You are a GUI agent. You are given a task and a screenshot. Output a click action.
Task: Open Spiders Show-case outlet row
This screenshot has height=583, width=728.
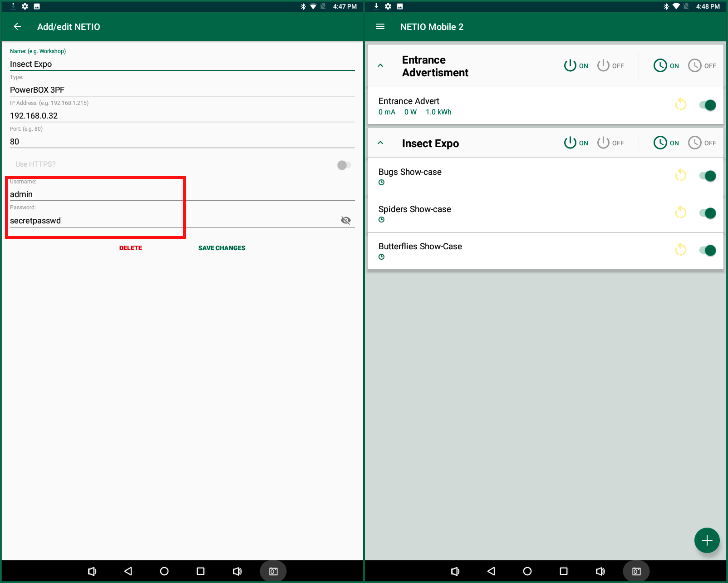(545, 213)
